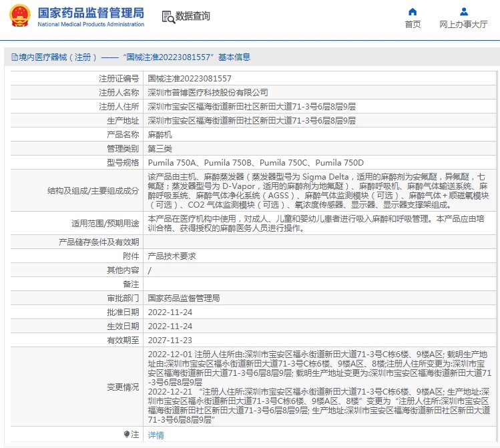
Task: Click the 变更情况 label
Action: [x=123, y=387]
